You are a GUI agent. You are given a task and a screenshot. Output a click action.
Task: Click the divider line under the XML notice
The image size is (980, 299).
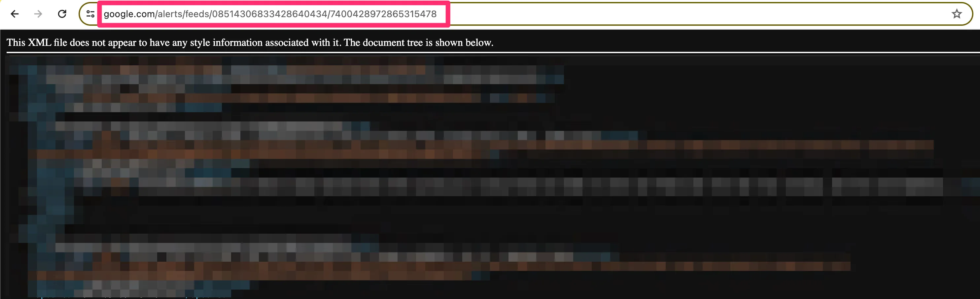(x=493, y=53)
